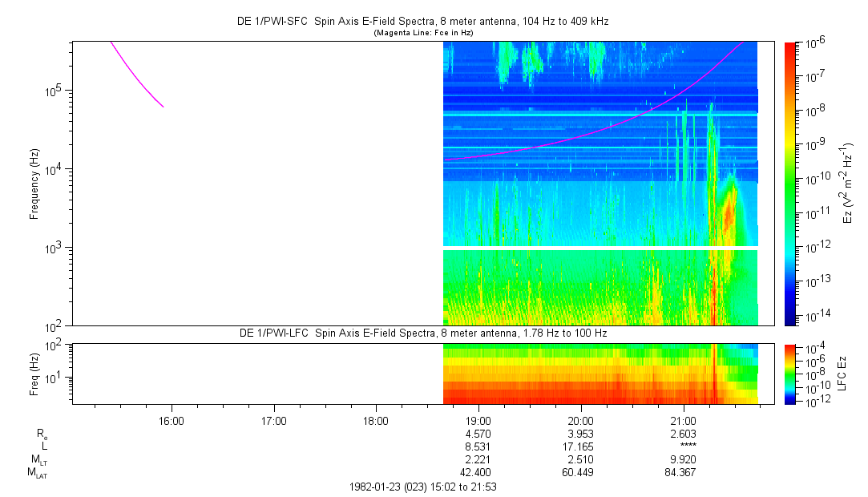The image size is (868, 497).
Task: Click the Ez color bar of the upper plot
Action: (x=791, y=183)
